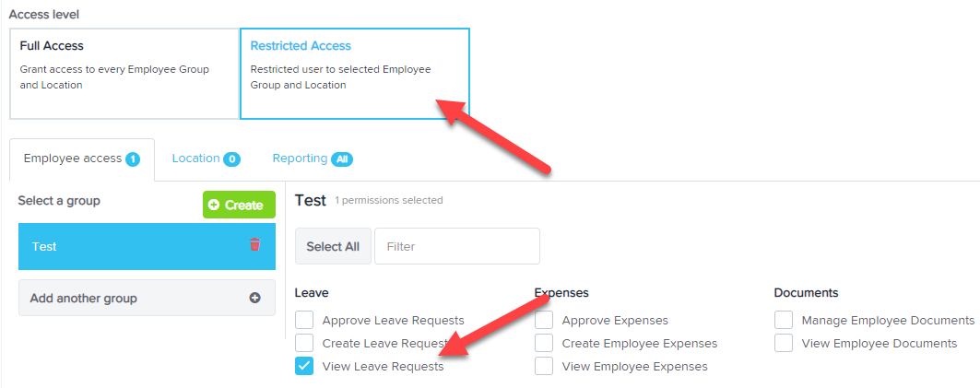Click the plus icon on Add another group
This screenshot has width=980, height=388.
point(255,298)
